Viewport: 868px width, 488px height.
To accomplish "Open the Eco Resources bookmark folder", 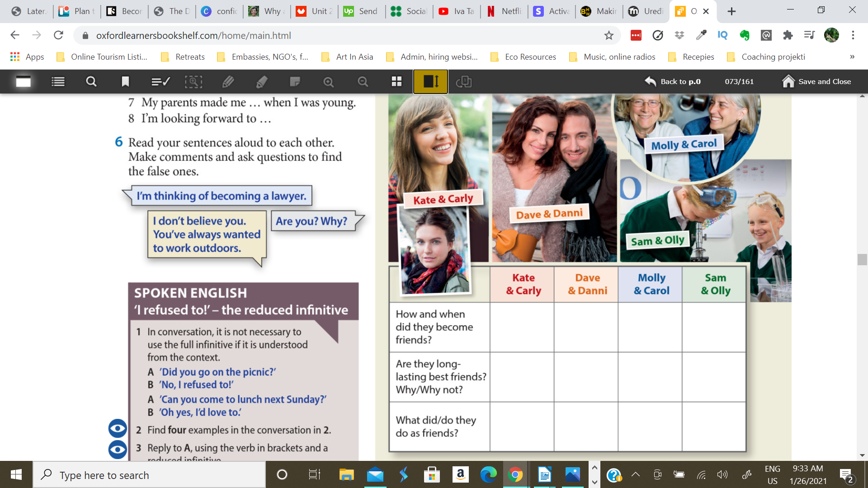I will [524, 57].
